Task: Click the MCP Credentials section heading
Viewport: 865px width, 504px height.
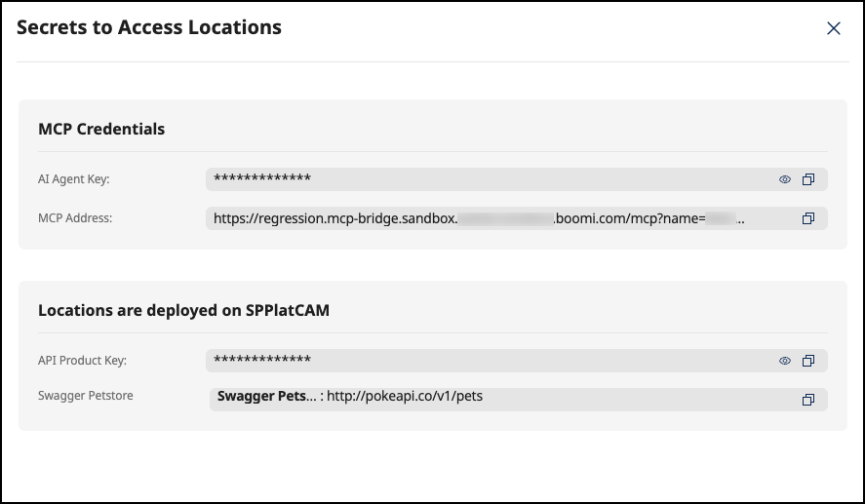Action: click(x=101, y=129)
